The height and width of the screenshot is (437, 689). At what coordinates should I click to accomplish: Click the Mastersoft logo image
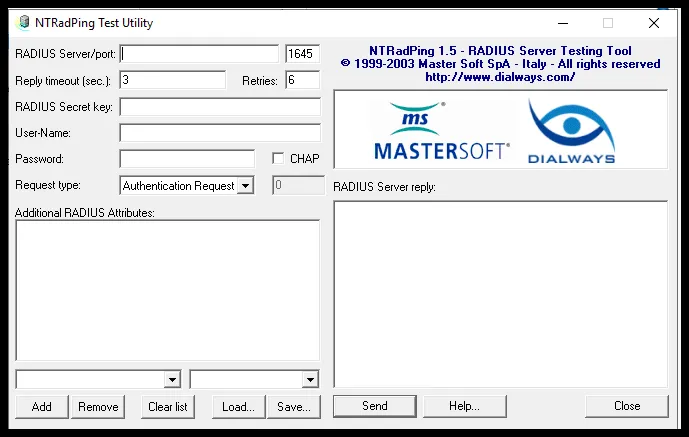tap(442, 131)
